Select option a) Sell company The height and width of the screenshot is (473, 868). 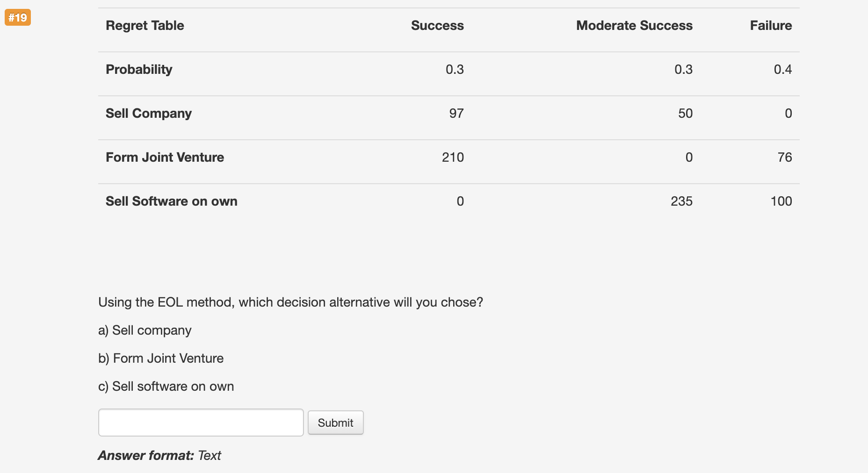pyautogui.click(x=145, y=330)
